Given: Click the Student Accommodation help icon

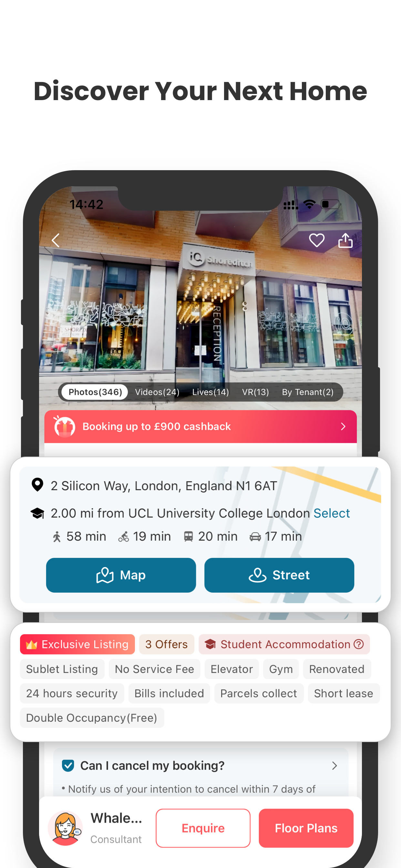Looking at the screenshot, I should 358,644.
